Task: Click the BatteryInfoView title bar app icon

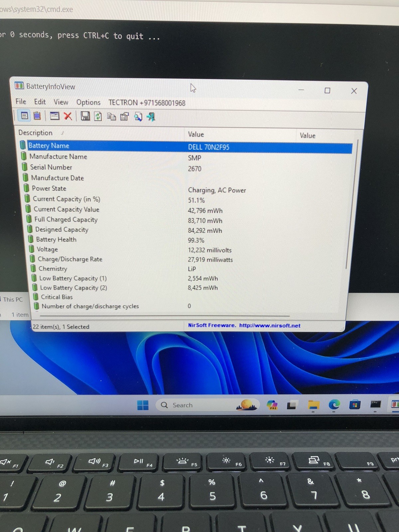Action: click(19, 86)
